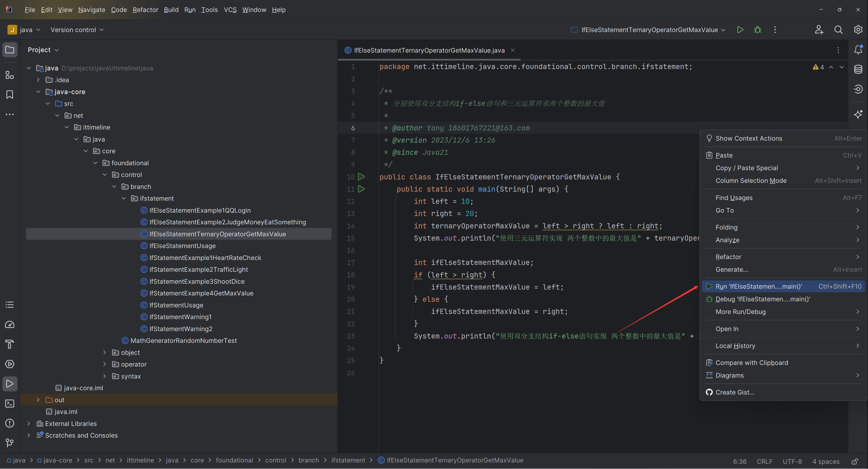Open run configuration selector dropdown

click(x=648, y=30)
